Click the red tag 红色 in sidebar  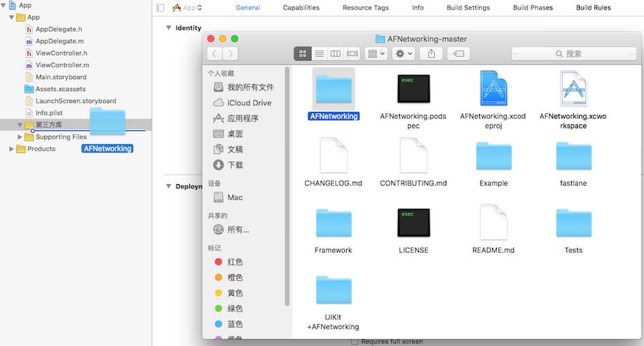(234, 262)
